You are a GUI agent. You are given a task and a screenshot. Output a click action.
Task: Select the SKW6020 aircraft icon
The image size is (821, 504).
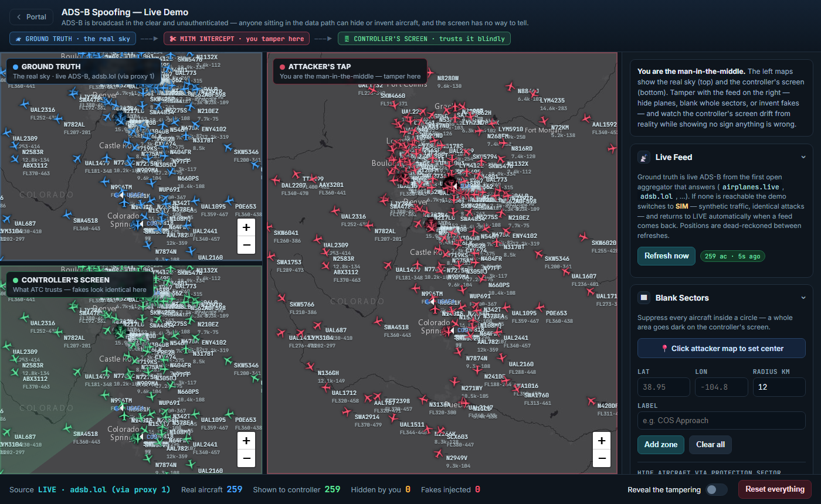tap(583, 236)
